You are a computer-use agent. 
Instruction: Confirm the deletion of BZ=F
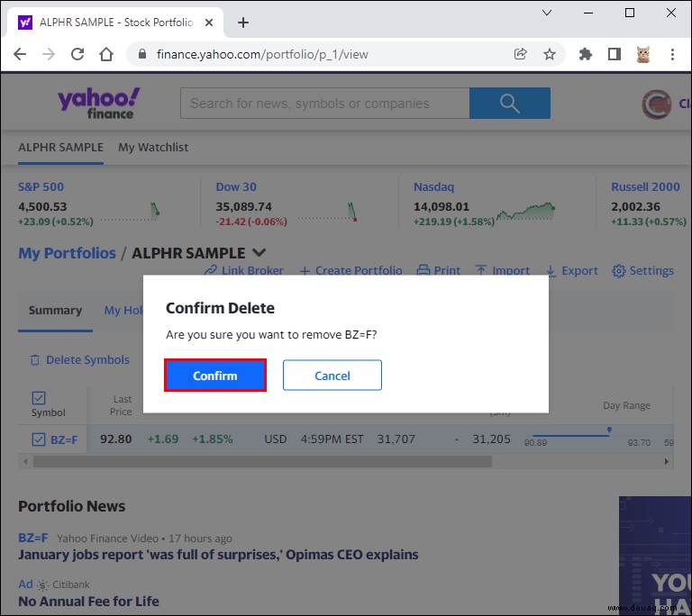[x=215, y=376]
